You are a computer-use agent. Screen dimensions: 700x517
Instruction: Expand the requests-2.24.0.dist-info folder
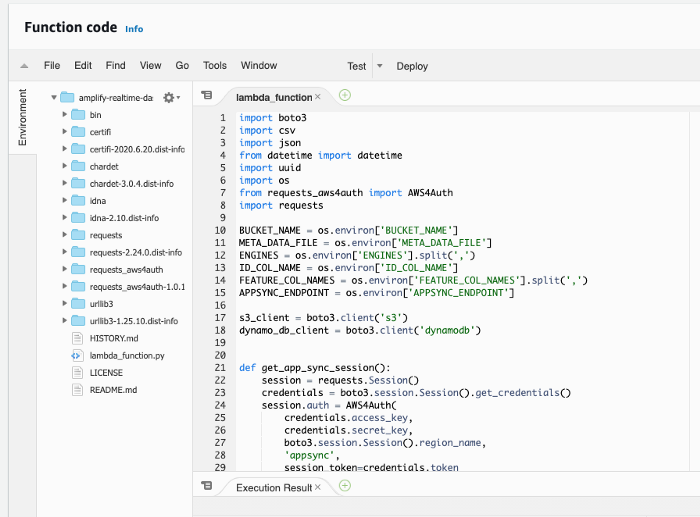point(64,252)
